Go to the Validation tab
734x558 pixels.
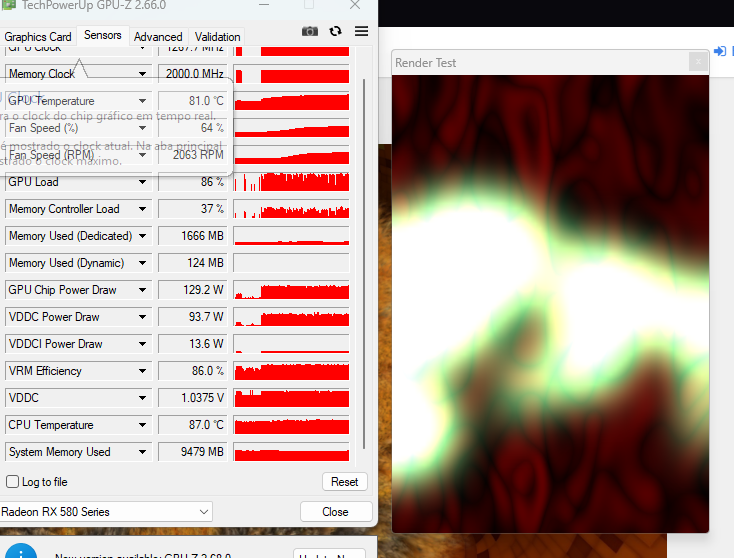(x=217, y=37)
